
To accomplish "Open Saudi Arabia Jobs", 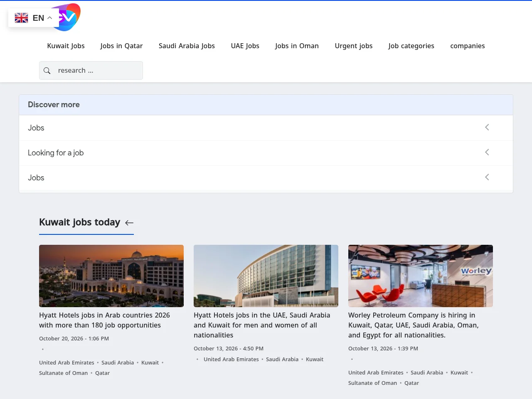I will (187, 46).
